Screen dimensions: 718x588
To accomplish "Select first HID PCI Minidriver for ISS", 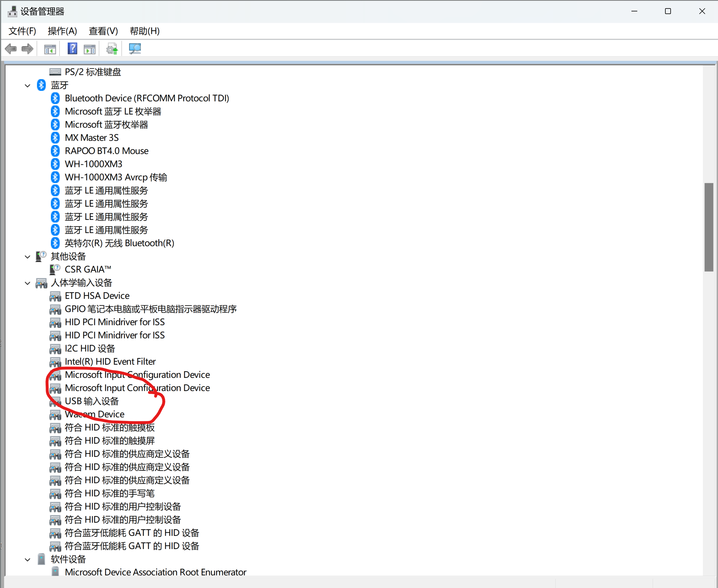I will (x=115, y=322).
